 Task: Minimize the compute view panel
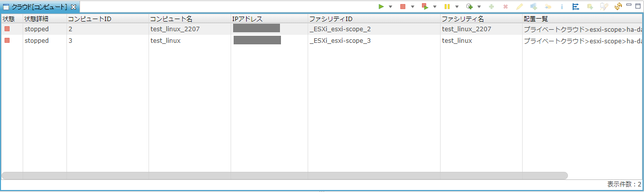point(629,5)
